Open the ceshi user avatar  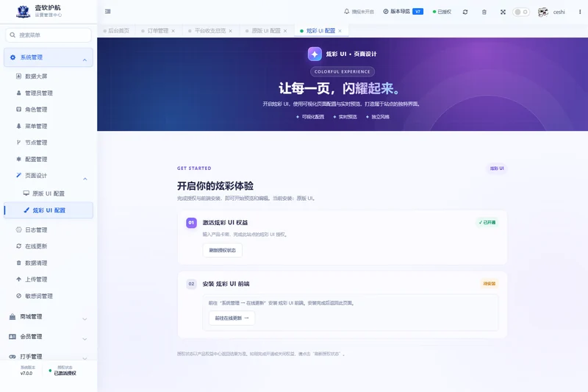542,12
